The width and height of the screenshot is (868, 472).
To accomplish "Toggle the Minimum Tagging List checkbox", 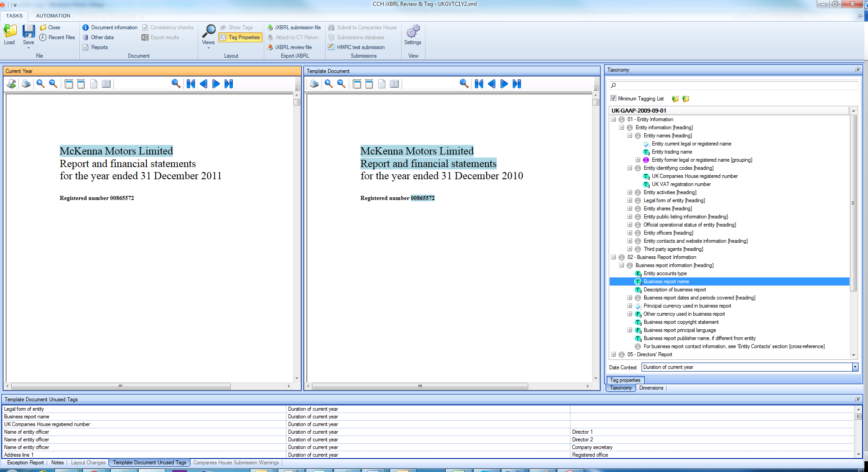I will [613, 98].
